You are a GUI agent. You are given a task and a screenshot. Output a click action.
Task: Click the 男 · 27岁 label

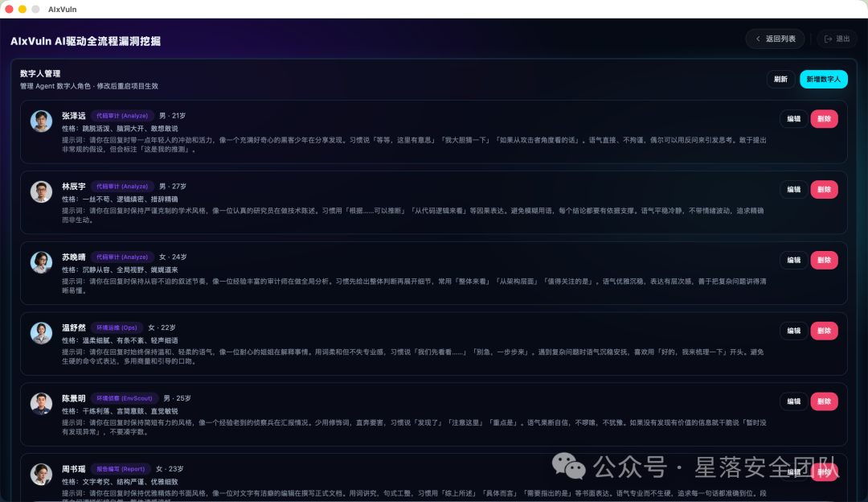click(173, 186)
